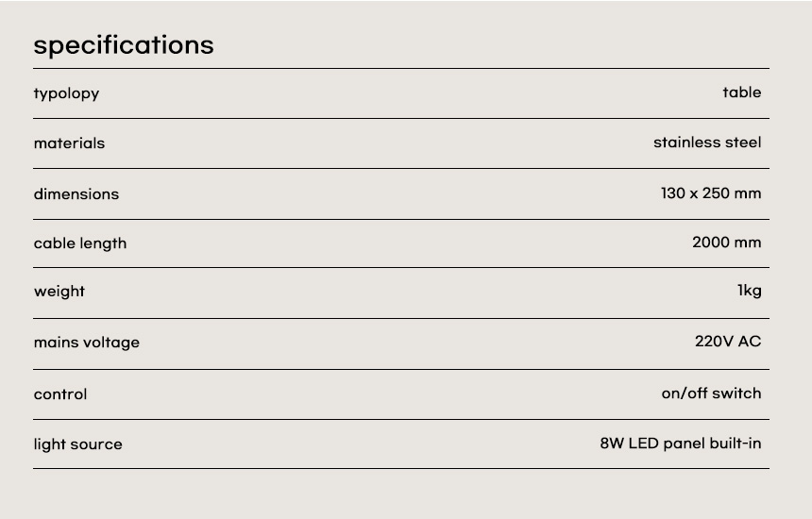Click the weight label
Viewport: 812px width, 519px height.
click(59, 292)
